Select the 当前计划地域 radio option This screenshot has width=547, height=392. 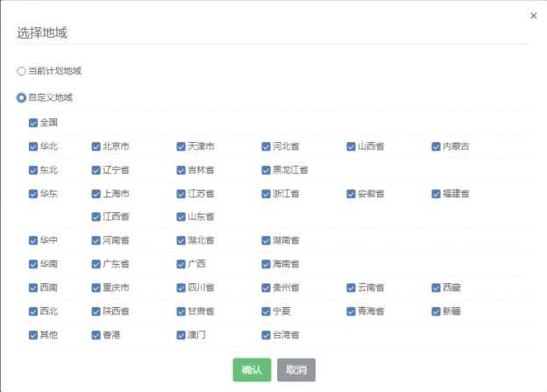coord(22,71)
